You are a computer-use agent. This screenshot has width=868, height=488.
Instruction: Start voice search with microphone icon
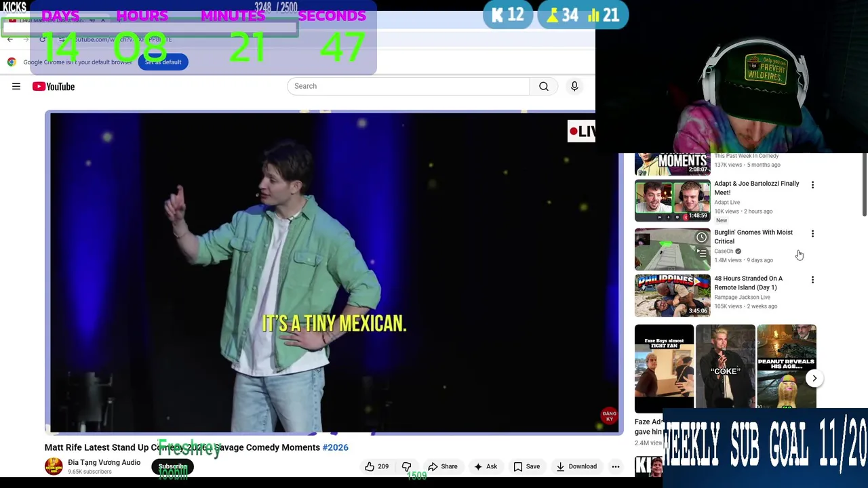[574, 86]
